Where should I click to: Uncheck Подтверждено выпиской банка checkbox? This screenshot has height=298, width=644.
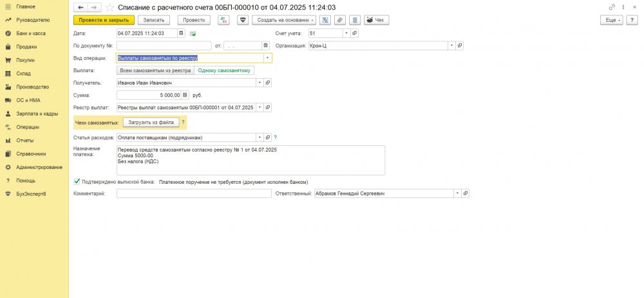pos(78,182)
